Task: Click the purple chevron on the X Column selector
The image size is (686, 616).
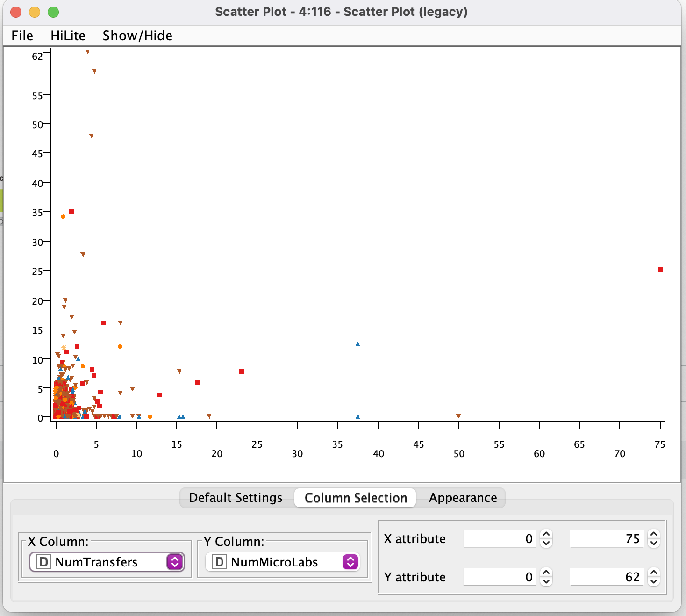Action: click(174, 562)
